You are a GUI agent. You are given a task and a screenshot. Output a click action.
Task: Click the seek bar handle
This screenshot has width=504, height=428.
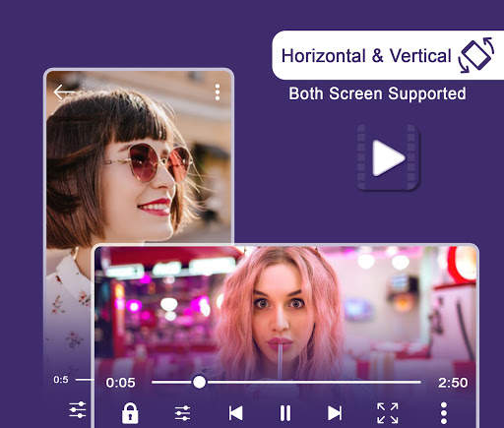click(199, 382)
